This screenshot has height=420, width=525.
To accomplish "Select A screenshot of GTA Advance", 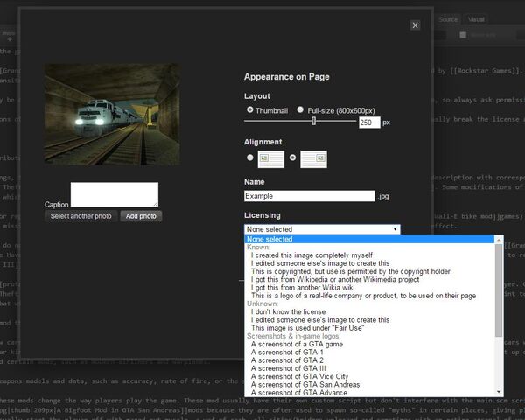I will (299, 393).
